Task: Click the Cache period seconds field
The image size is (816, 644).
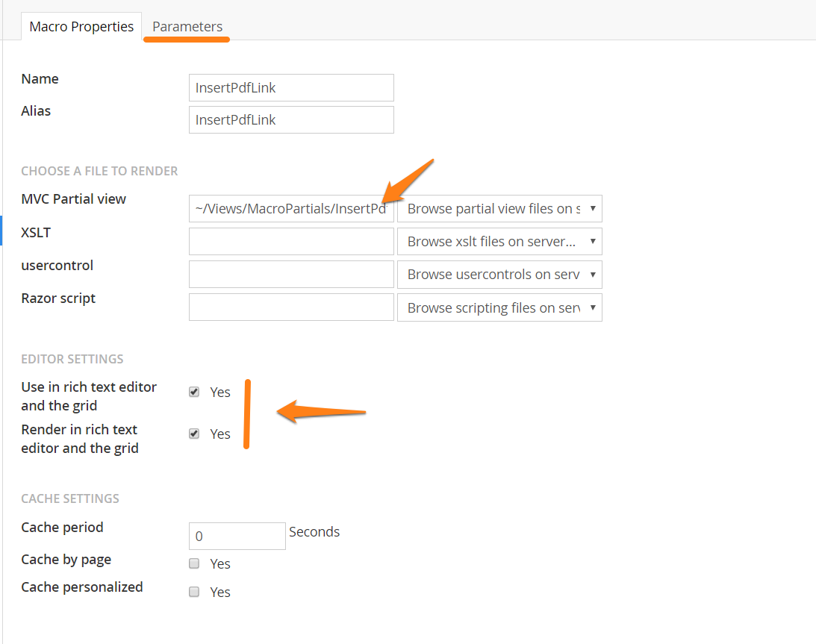Action: click(x=237, y=536)
